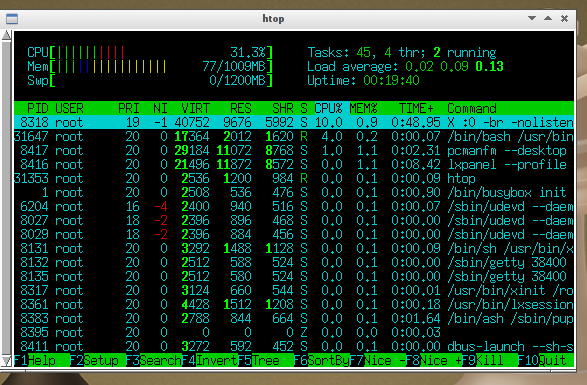
Task: Click the Uptime 00:19:40 value
Action: pos(391,81)
